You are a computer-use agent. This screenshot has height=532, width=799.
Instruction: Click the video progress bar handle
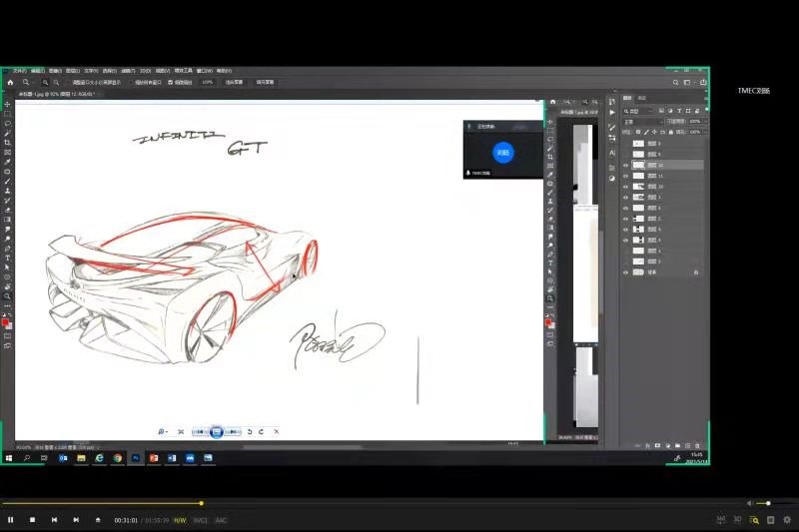[202, 503]
